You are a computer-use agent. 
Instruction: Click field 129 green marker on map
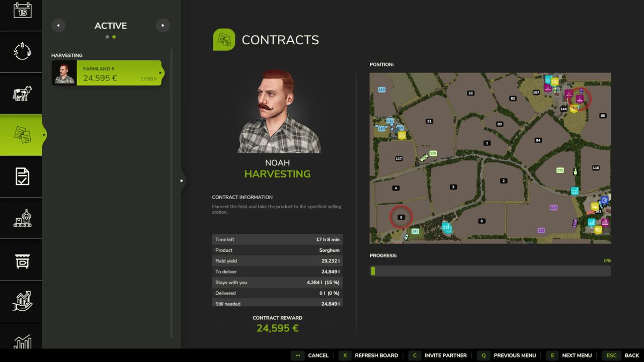tap(433, 153)
